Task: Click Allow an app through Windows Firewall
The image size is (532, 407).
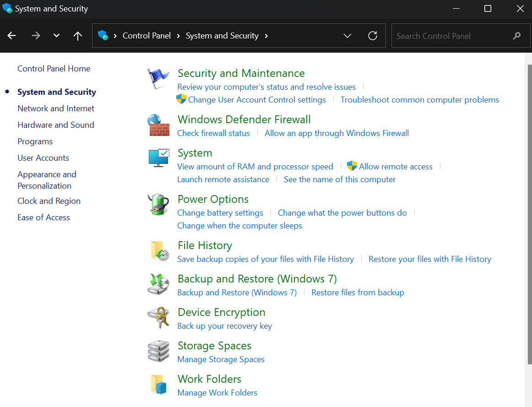Action: (x=337, y=133)
